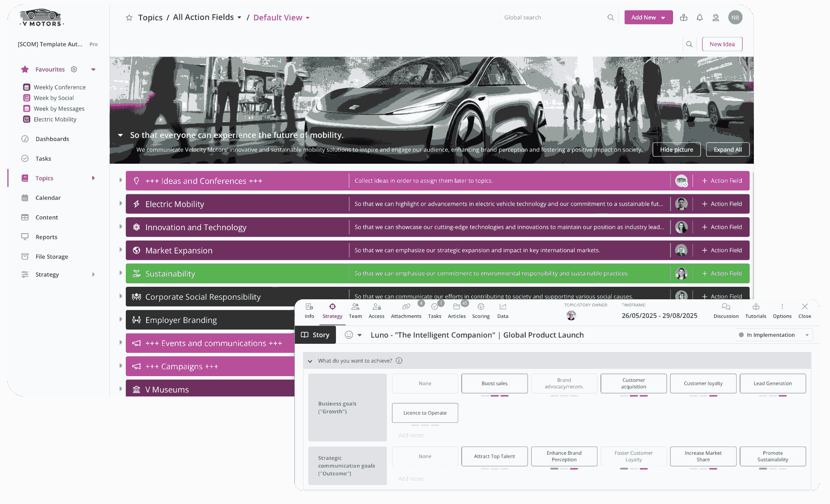The height and width of the screenshot is (504, 830).
Task: Click the Reports icon in sidebar
Action: click(x=26, y=237)
